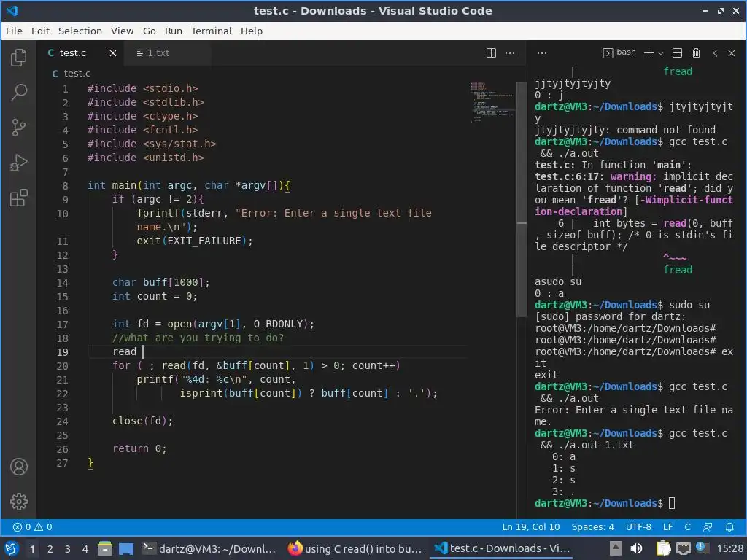Image resolution: width=747 pixels, height=560 pixels.
Task: Click Ln 19, Col 10 status item
Action: pos(531,527)
